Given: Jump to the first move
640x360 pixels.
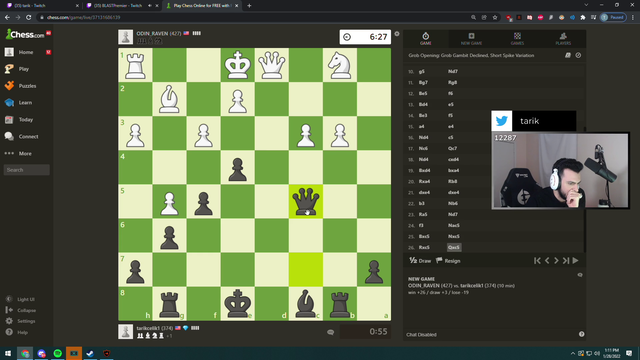Looking at the screenshot, I should tap(537, 261).
